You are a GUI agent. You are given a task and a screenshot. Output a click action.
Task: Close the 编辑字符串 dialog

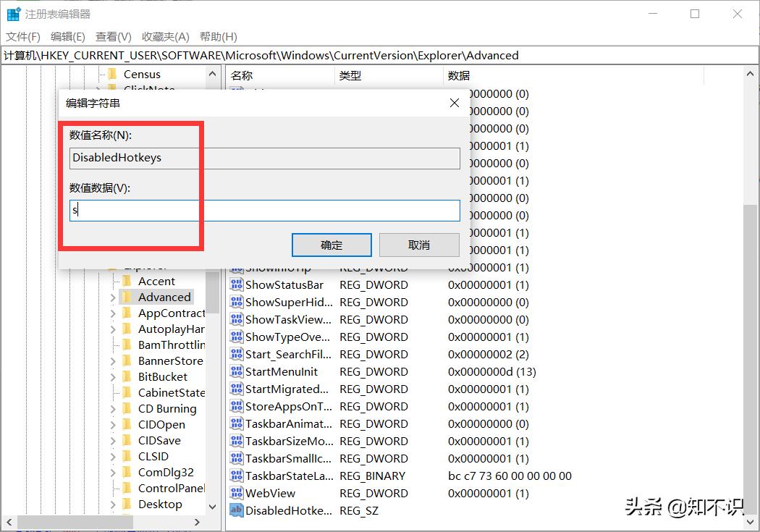tap(454, 103)
